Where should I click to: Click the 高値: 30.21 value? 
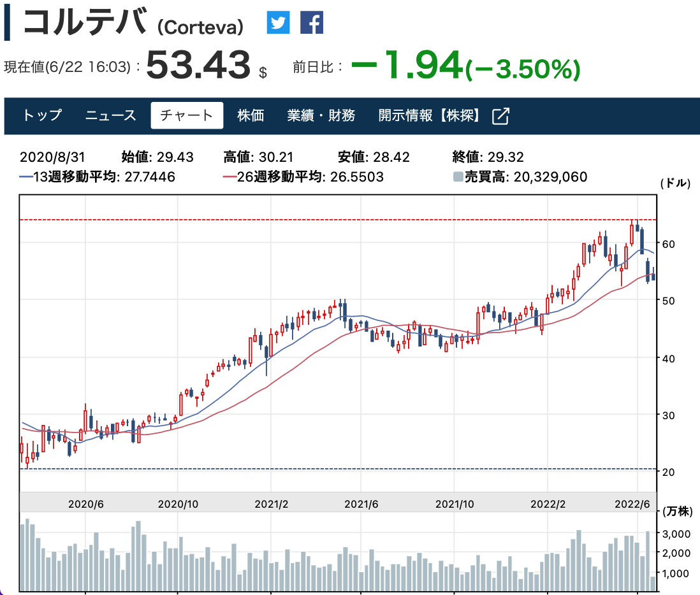(x=258, y=157)
